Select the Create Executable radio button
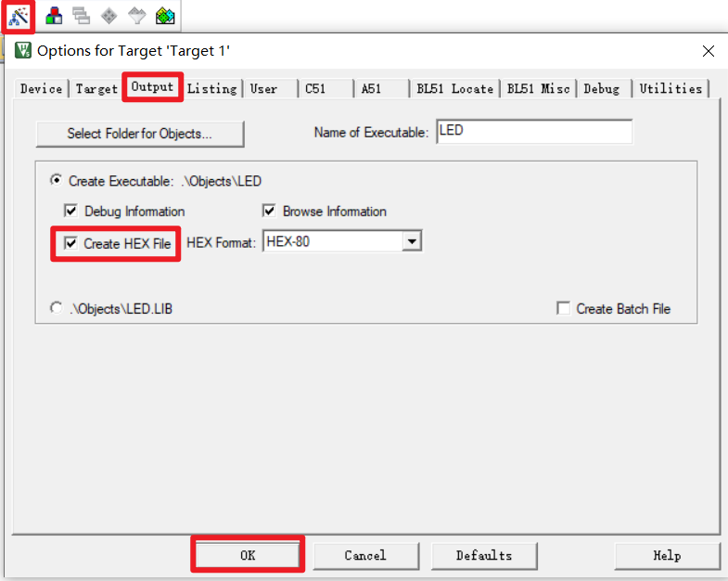The height and width of the screenshot is (581, 728). click(x=57, y=180)
